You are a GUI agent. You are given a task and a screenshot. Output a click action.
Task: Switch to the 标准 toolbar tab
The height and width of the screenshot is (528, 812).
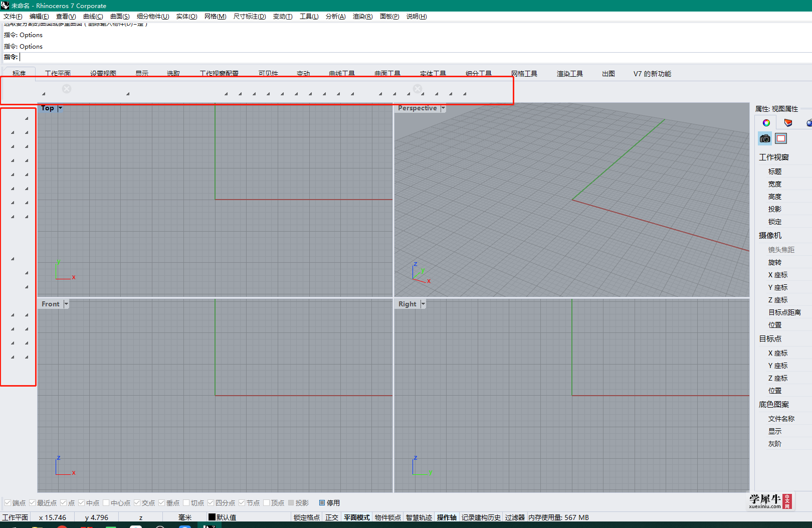(x=19, y=73)
